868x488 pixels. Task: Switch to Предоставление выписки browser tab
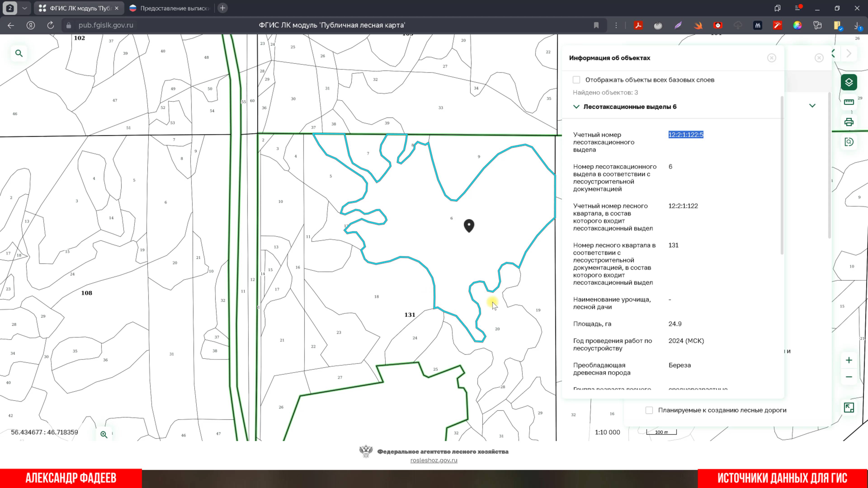[170, 8]
